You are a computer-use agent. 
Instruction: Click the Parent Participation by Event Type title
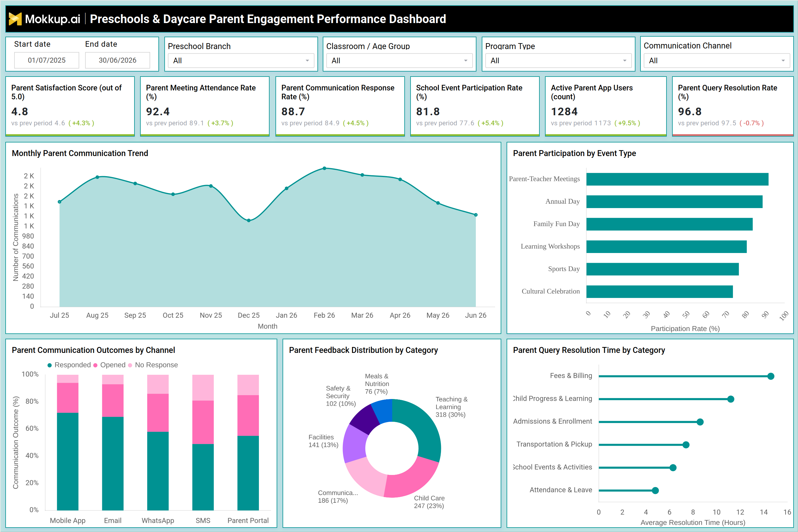point(574,153)
